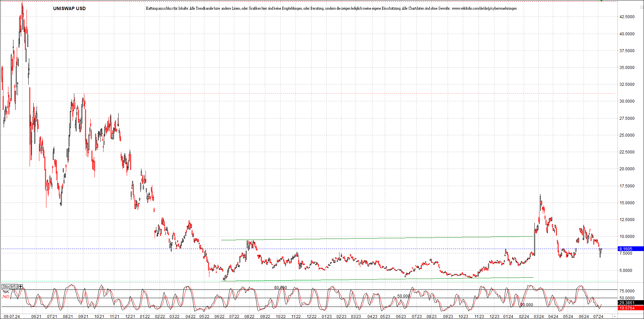Screen dimensions: 644x319
Task: Click the 10.0000 price axis label
Action: tap(627, 237)
